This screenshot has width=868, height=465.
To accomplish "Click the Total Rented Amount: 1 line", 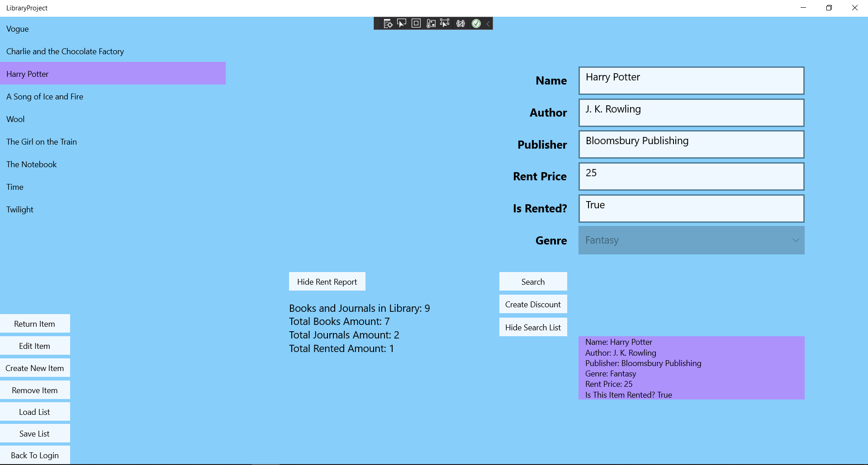I will [342, 348].
